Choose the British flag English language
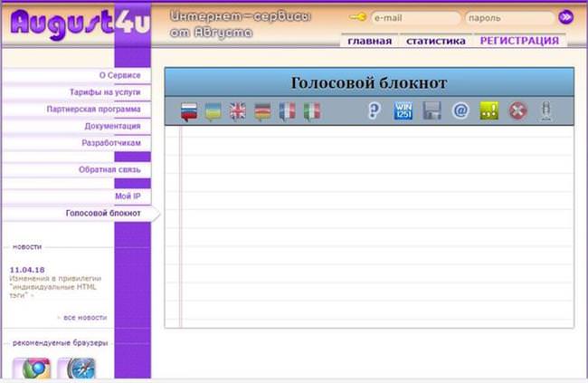 coord(238,111)
